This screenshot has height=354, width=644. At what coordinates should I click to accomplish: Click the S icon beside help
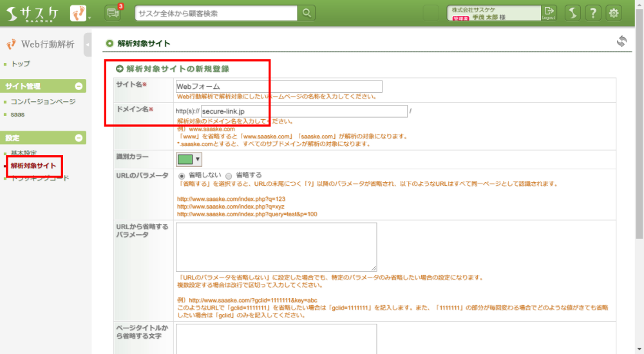(x=573, y=13)
